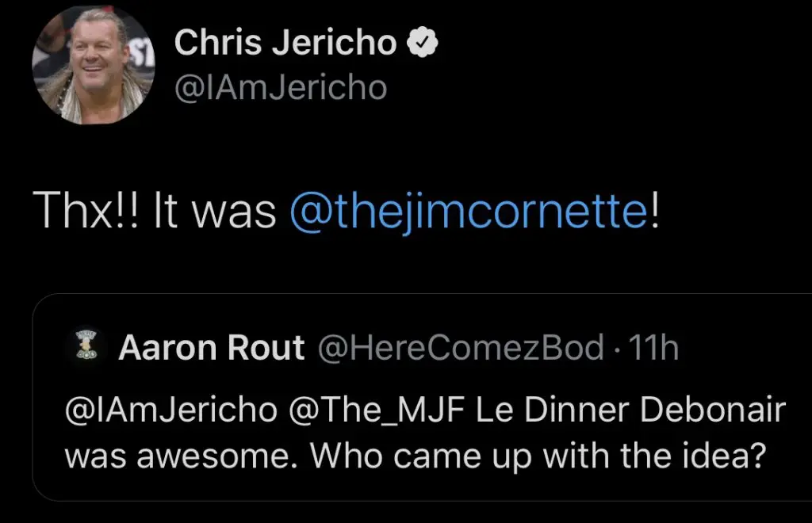Open the Aaron Rout name in quoted tweet

(211, 347)
